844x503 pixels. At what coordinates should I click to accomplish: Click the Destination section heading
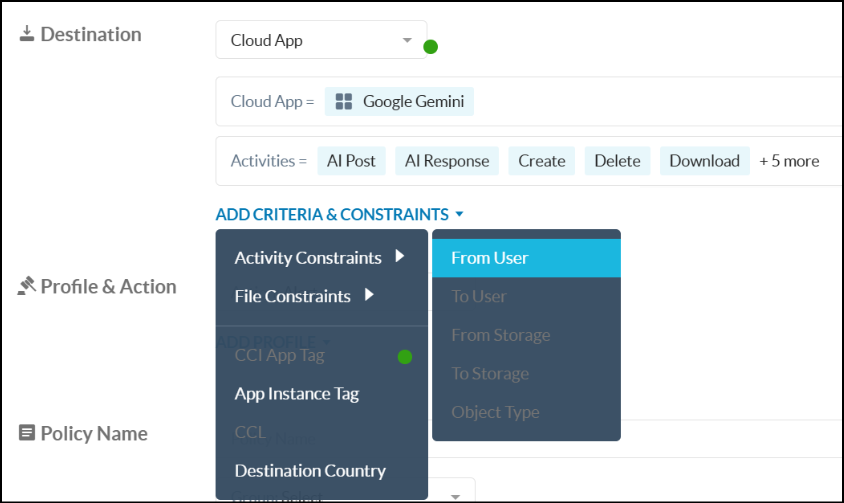91,34
